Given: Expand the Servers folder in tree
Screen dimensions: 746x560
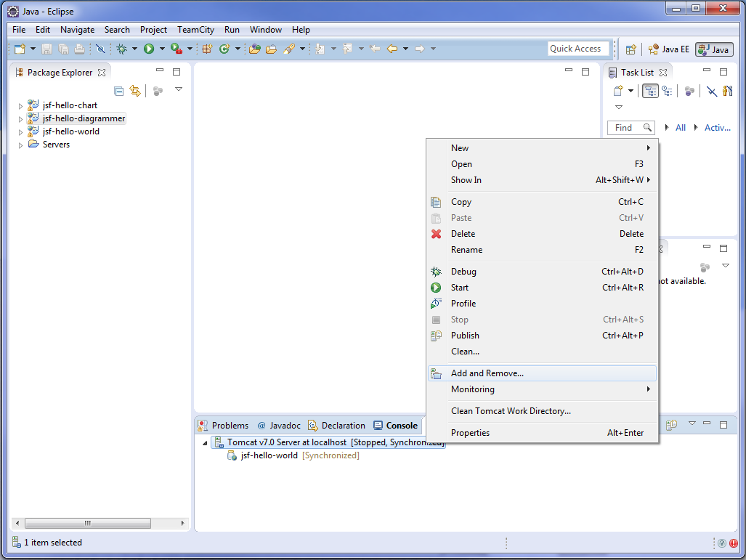Looking at the screenshot, I should 20,145.
